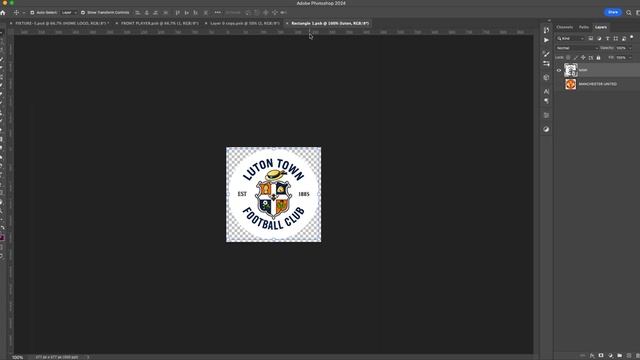Click the blue Share button
Image resolution: width=640 pixels, height=360 pixels.
(613, 12)
